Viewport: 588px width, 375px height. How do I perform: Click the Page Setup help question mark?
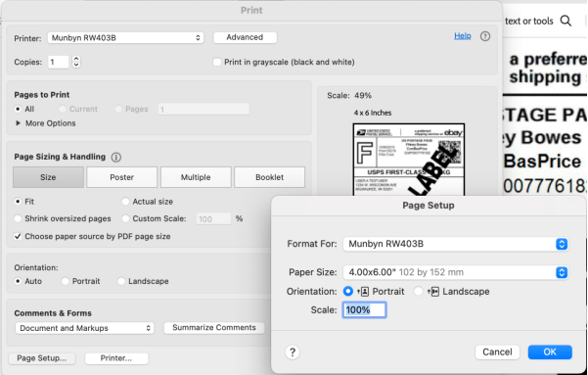coord(293,352)
